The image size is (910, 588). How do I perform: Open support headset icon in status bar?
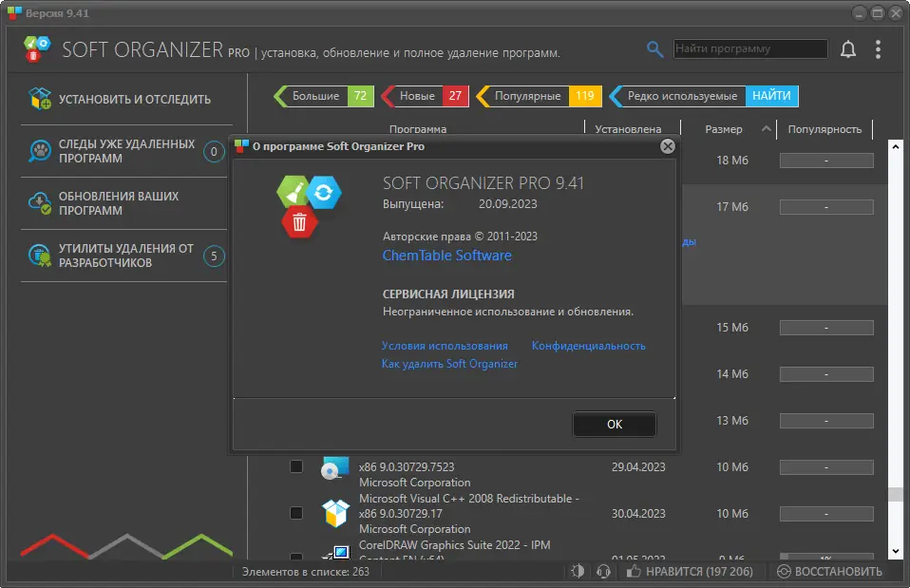pyautogui.click(x=603, y=571)
